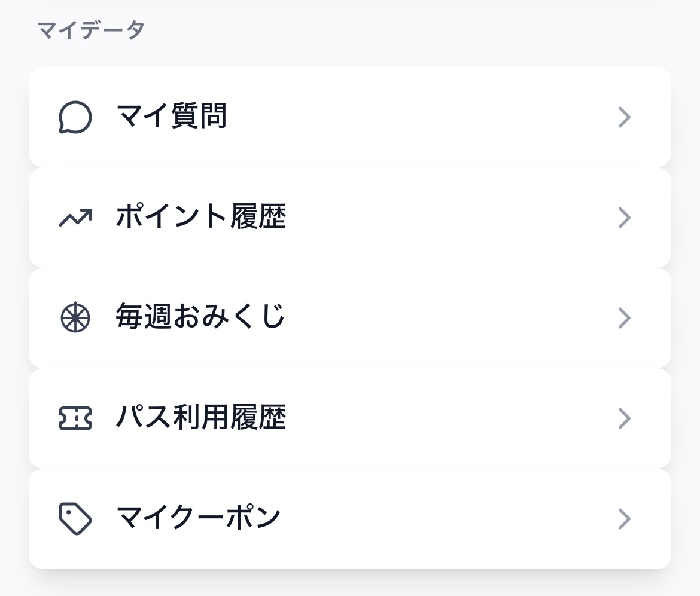
Task: Open the パス利用履歴 text label
Action: pos(200,417)
